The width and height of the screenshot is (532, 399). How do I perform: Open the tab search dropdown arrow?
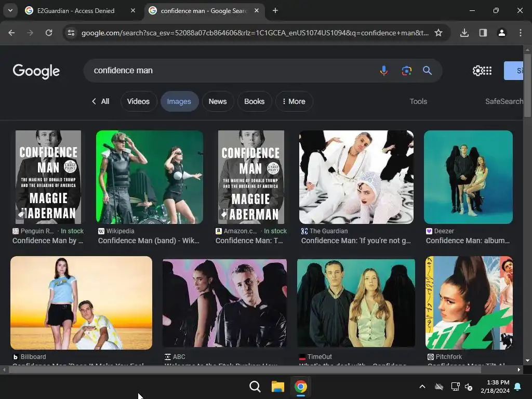(x=10, y=10)
